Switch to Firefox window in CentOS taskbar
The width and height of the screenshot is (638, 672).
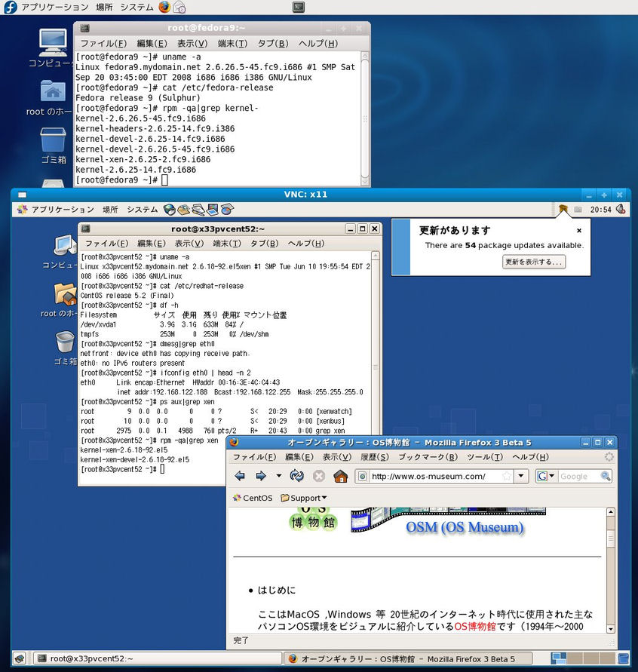click(x=408, y=658)
